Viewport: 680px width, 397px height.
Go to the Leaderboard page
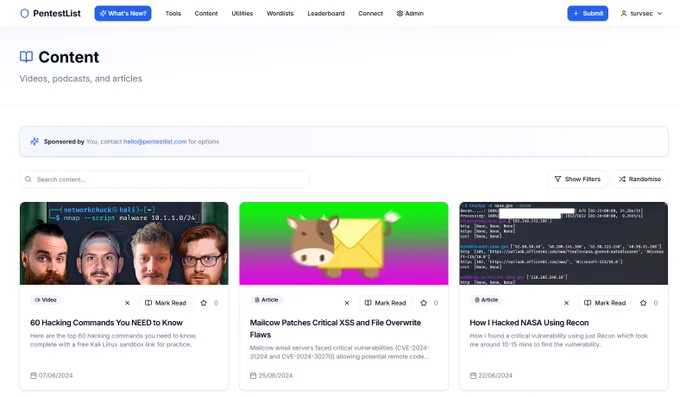[326, 13]
